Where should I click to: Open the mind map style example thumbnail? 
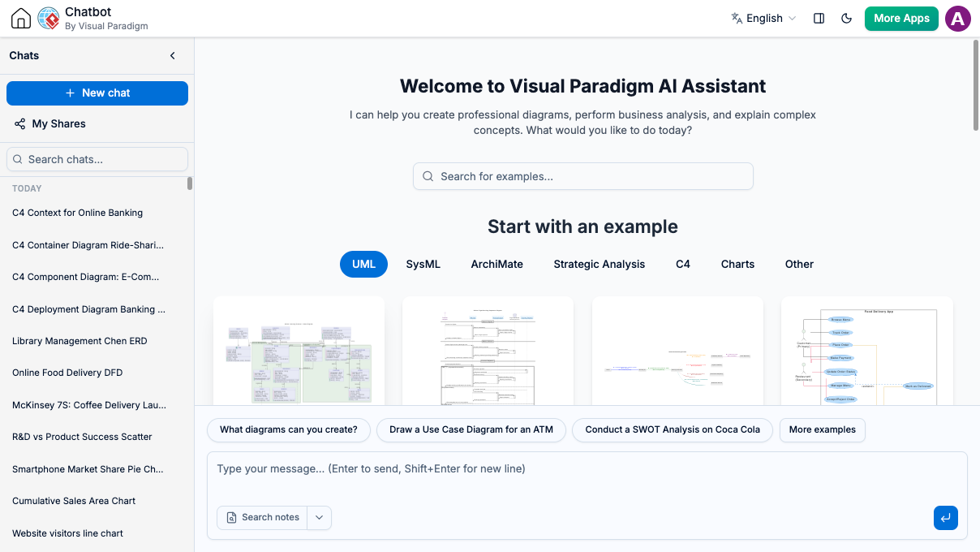[677, 351]
